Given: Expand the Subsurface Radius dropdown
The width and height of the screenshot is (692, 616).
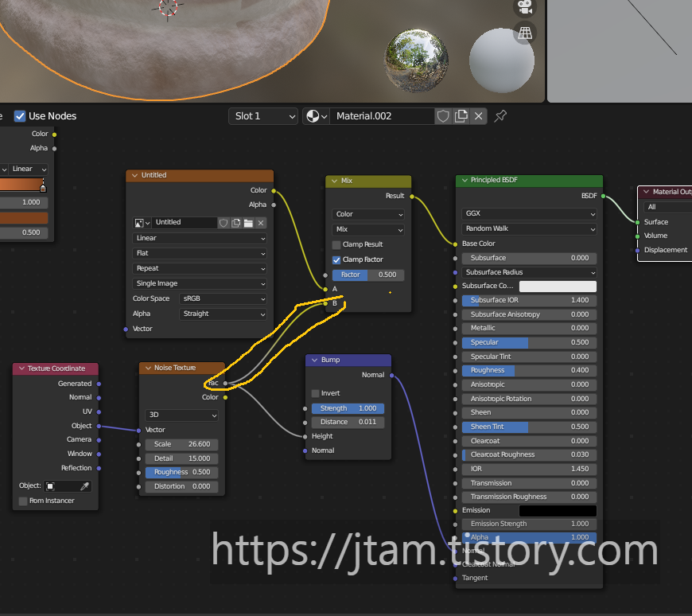Looking at the screenshot, I should 529,272.
